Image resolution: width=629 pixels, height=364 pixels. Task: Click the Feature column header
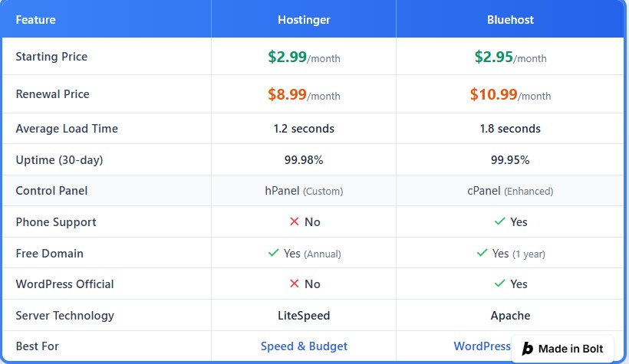click(x=35, y=20)
